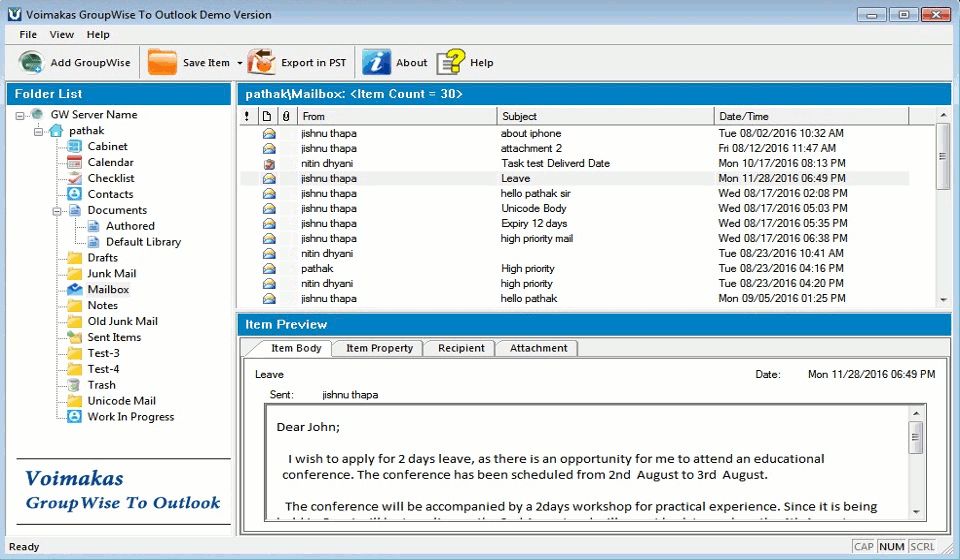960x560 pixels.
Task: Click the GW Server Name globe icon
Action: 37,114
